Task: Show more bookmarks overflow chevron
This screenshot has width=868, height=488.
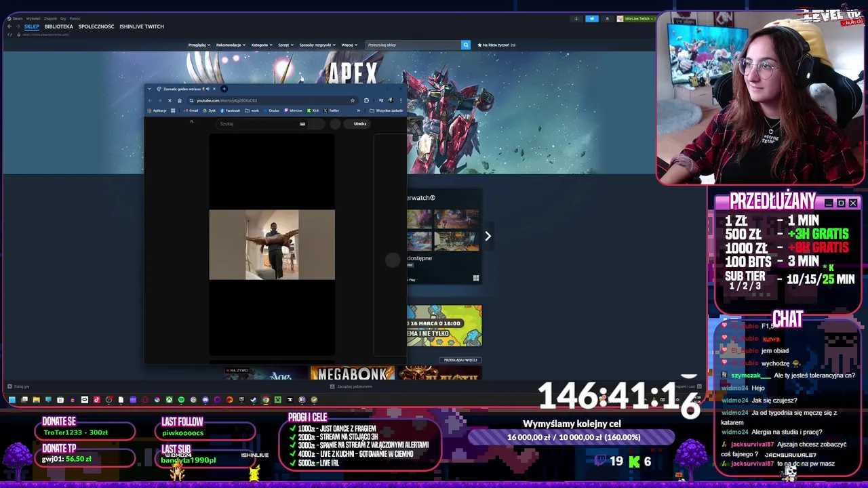Action: (x=359, y=110)
